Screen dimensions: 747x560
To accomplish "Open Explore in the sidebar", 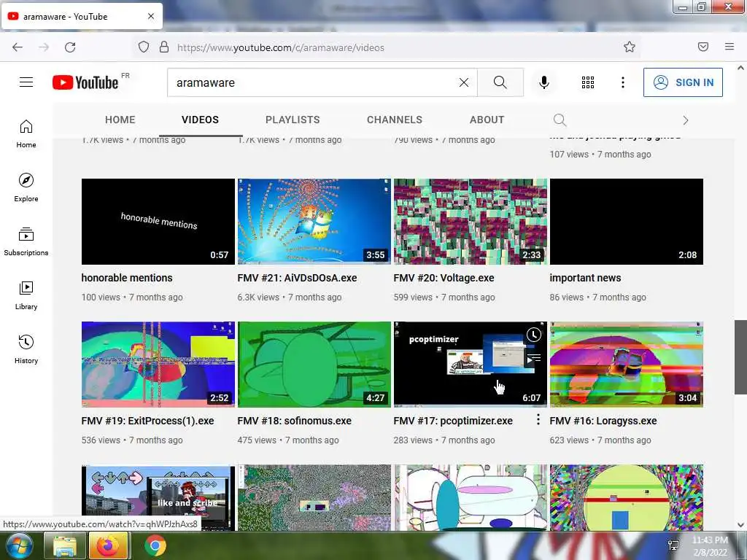I will [26, 187].
